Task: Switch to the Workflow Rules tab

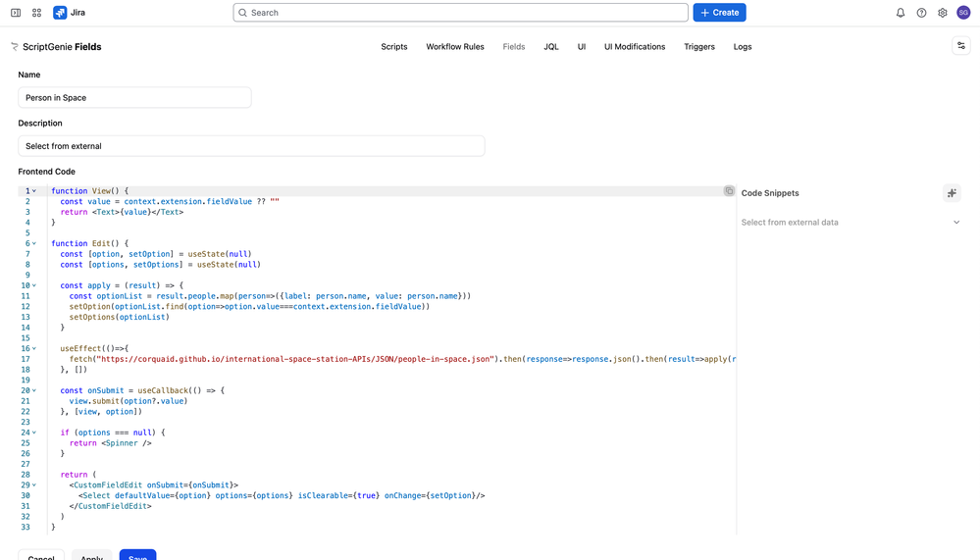Action: pyautogui.click(x=455, y=47)
